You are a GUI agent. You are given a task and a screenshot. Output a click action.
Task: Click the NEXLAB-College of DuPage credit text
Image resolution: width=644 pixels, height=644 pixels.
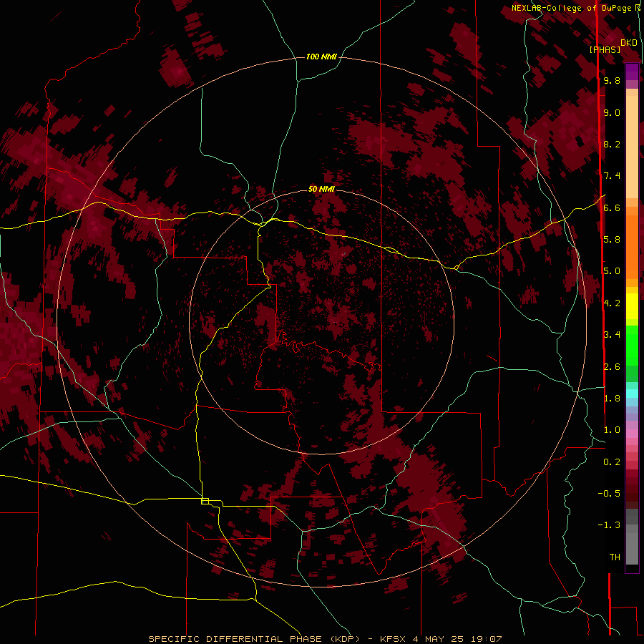(572, 8)
